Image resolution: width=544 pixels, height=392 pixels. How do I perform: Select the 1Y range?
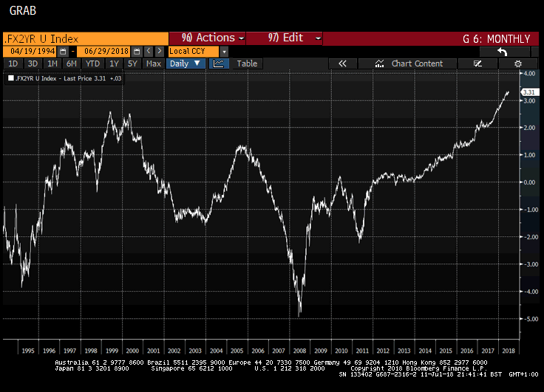pyautogui.click(x=114, y=63)
